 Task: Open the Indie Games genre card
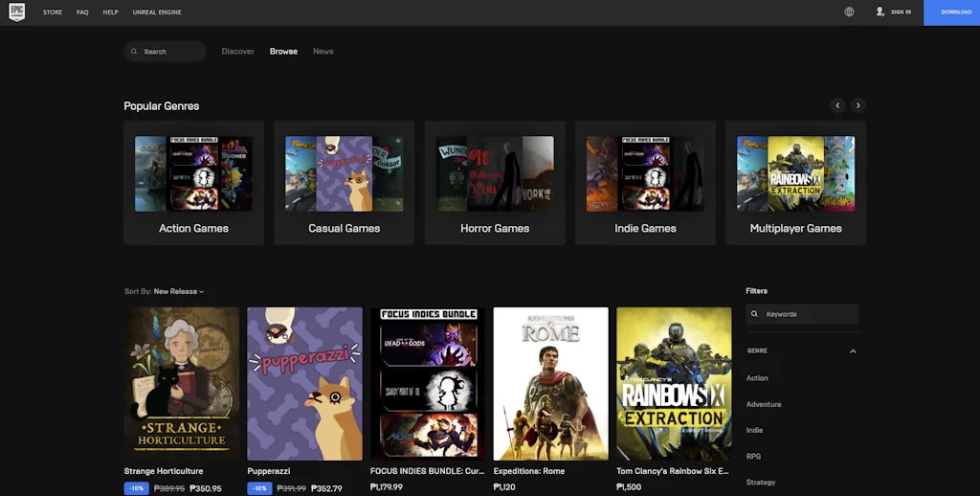click(646, 183)
